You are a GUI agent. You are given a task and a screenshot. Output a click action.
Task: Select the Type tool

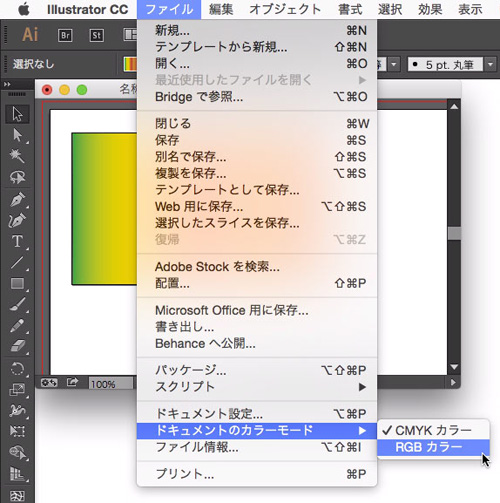(x=17, y=241)
